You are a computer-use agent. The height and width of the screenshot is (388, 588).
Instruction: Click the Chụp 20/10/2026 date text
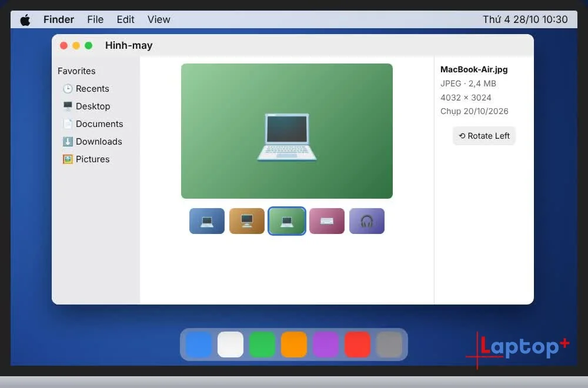tap(475, 111)
